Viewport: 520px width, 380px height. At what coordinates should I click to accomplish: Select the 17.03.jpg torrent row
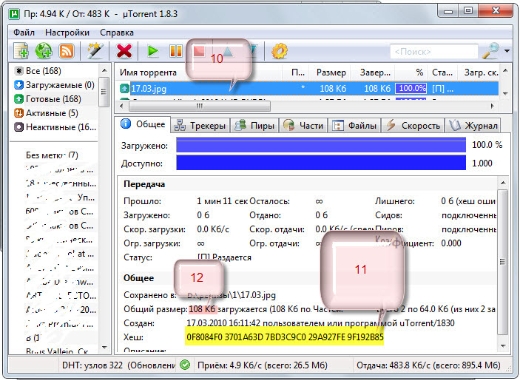click(309, 89)
